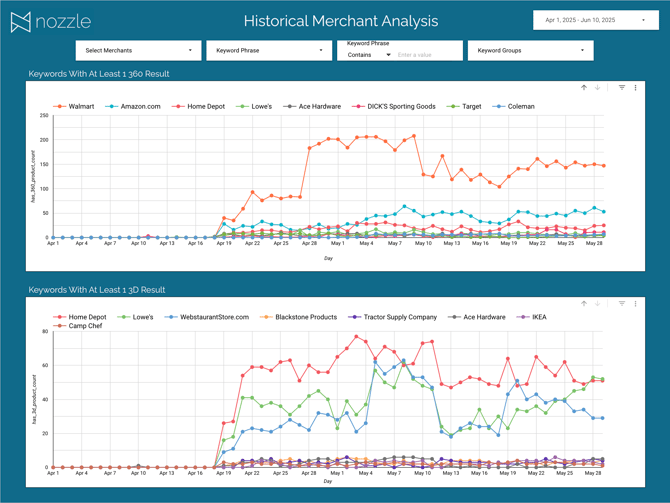670x503 pixels.
Task: Open the Contains match-type selector
Action: (x=368, y=55)
